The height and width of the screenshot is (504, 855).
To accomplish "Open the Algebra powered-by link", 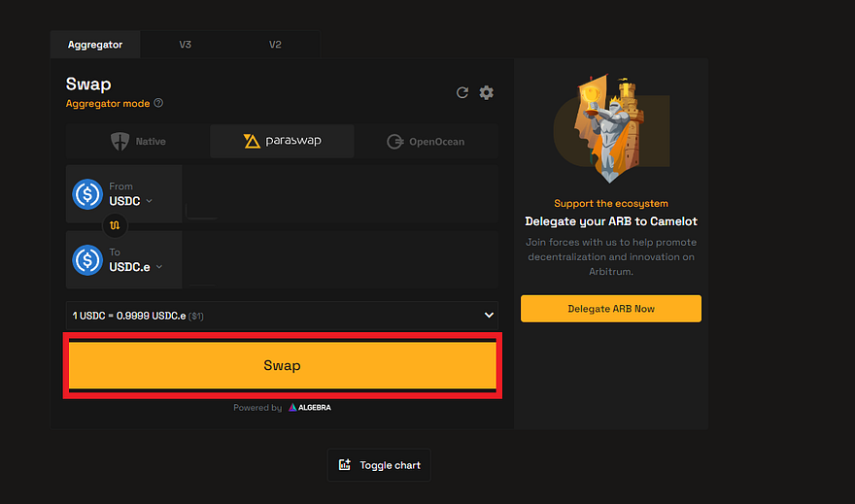I will tap(310, 408).
